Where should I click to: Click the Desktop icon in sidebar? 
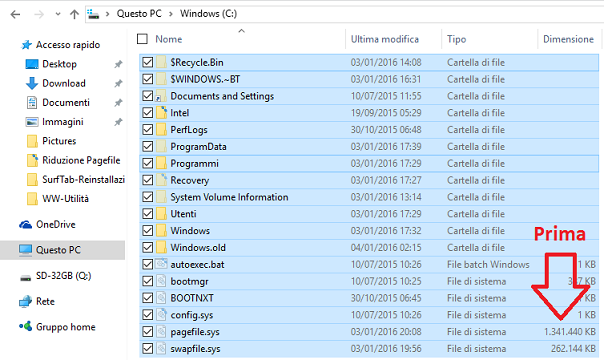[x=32, y=64]
